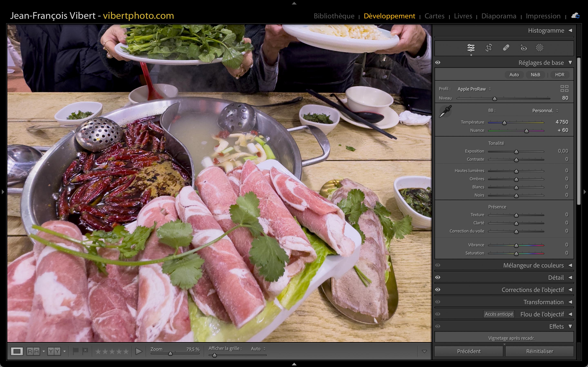Image resolution: width=588 pixels, height=367 pixels.
Task: Click the Réinitialiser button
Action: click(x=539, y=351)
